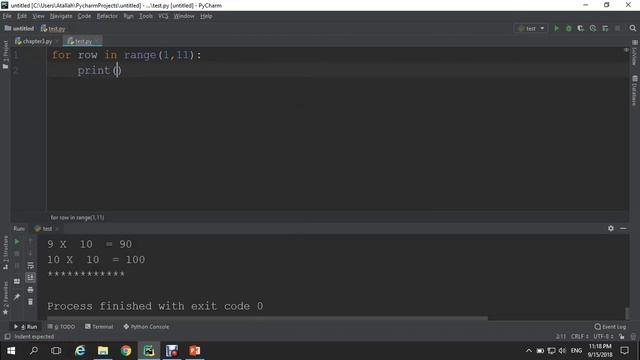Start debugging with the green bug icon
Screen dimensions: 640x360
569,28
